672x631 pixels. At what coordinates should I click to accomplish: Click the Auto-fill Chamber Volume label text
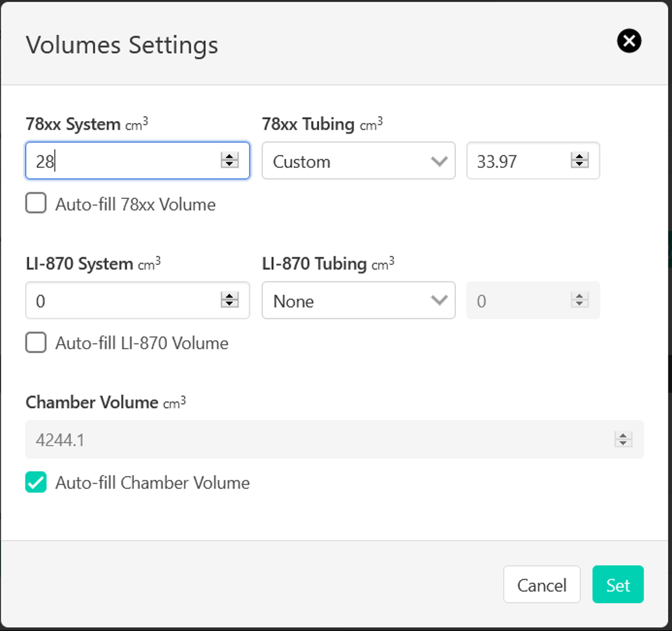[153, 483]
